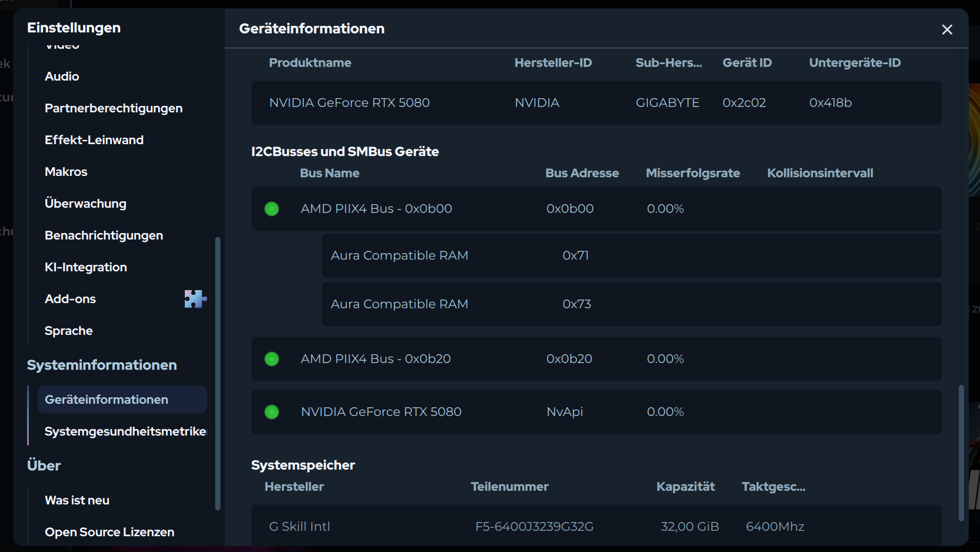The height and width of the screenshot is (552, 980).
Task: Click green status indicator for NVIDIA GeForce RTX 5080 bus
Action: coord(272,412)
